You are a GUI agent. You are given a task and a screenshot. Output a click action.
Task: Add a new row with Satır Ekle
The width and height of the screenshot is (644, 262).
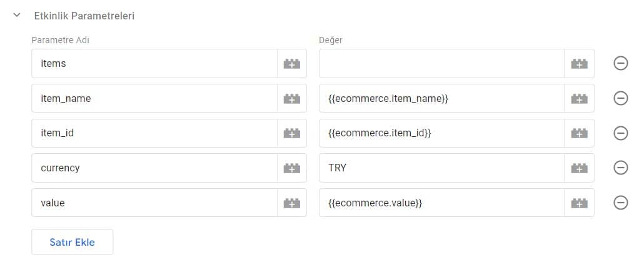click(73, 242)
